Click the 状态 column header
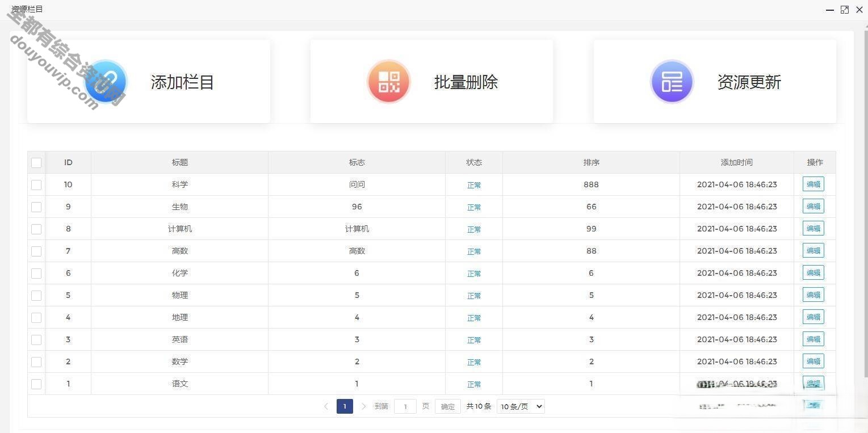Viewport: 868px width, 433px height. [x=474, y=162]
